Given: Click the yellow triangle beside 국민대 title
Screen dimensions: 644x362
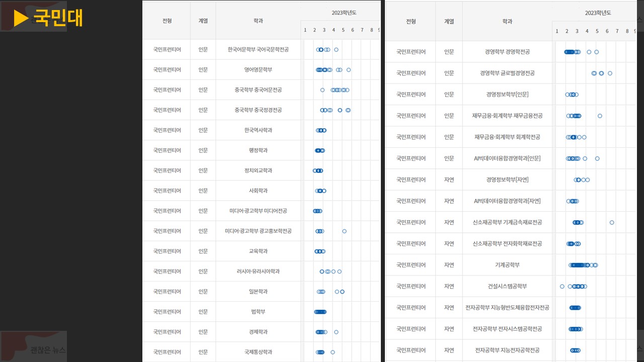Looking at the screenshot, I should point(21,18).
